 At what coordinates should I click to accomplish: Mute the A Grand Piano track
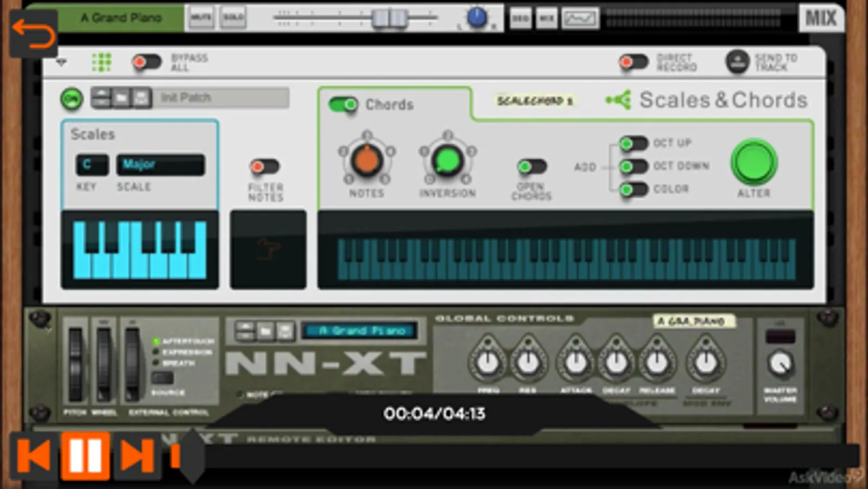200,18
